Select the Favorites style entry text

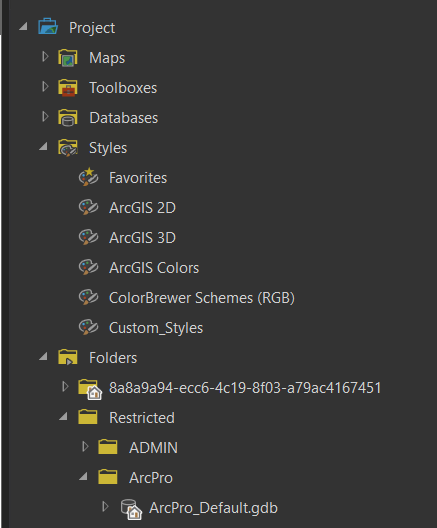pyautogui.click(x=138, y=178)
